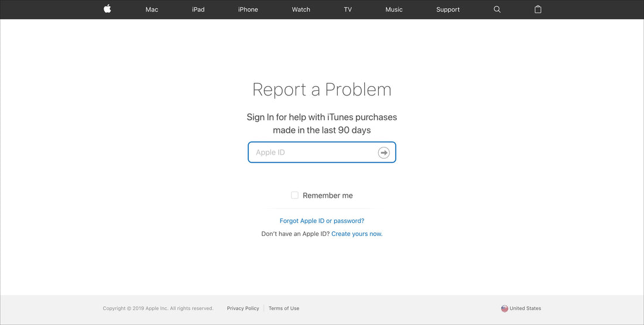Click the Copyright 2019 Apple Inc. text
The image size is (644, 325).
(x=158, y=308)
